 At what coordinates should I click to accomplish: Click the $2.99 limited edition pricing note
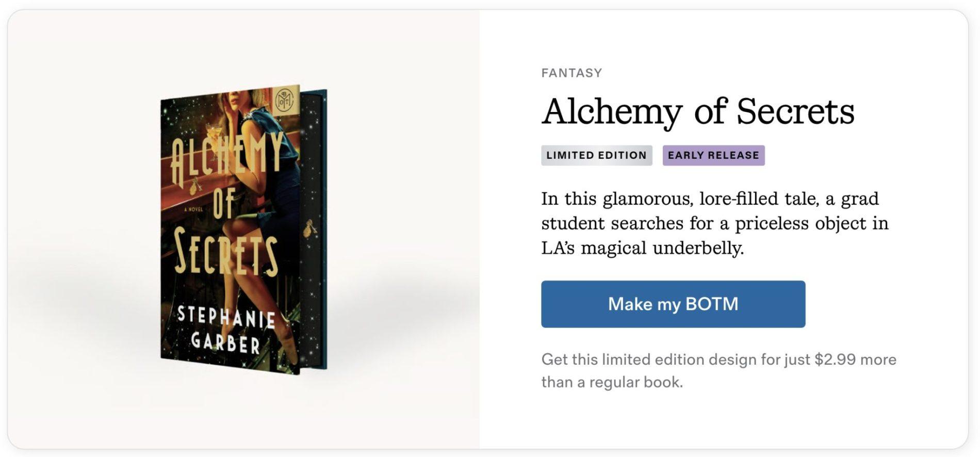[718, 360]
